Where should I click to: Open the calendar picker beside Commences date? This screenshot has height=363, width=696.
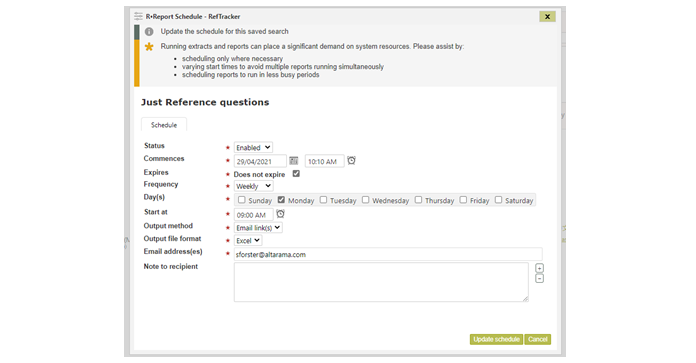tap(293, 161)
